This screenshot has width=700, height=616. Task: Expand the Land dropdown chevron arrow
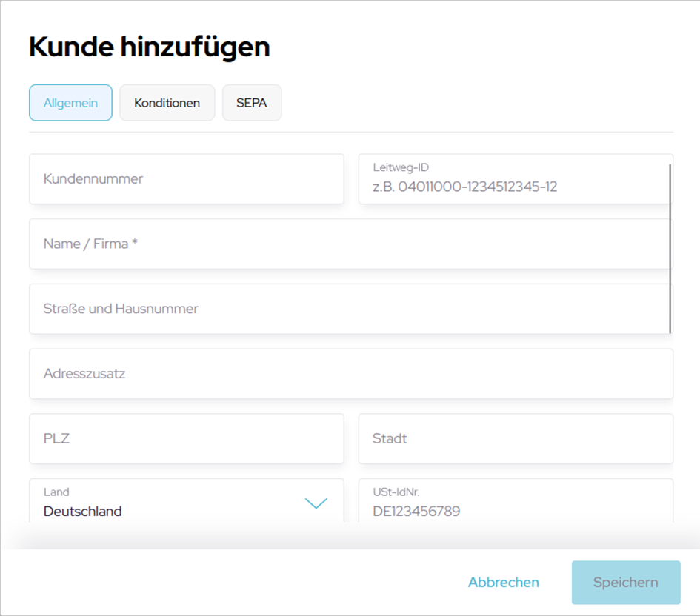point(316,503)
